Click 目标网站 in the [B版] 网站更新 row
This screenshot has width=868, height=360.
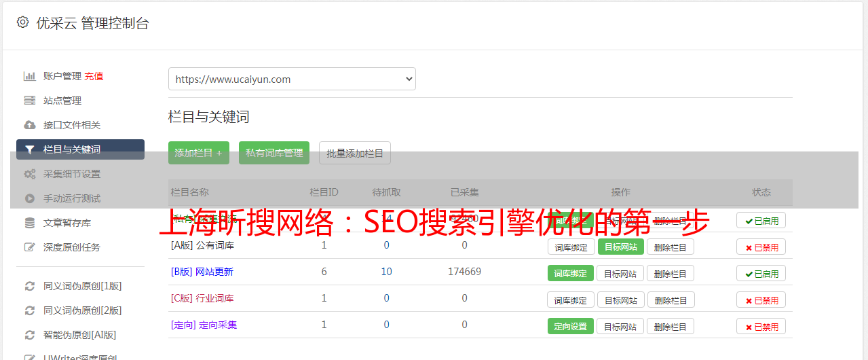(x=620, y=273)
